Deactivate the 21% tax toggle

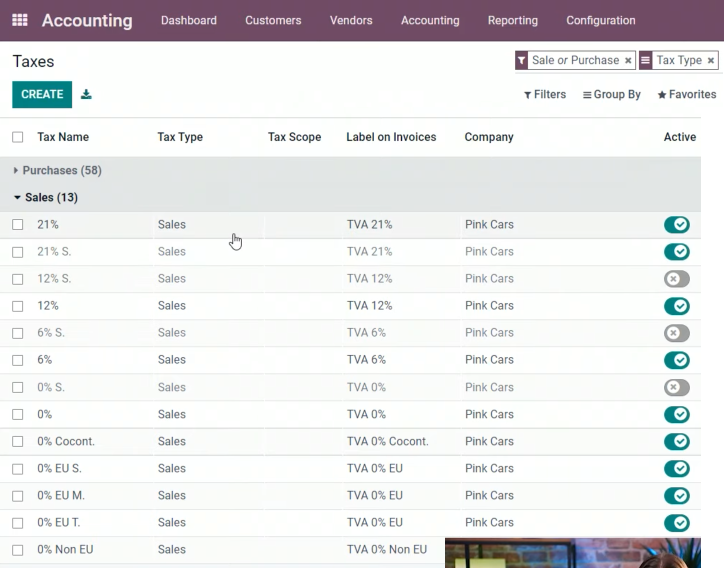677,225
